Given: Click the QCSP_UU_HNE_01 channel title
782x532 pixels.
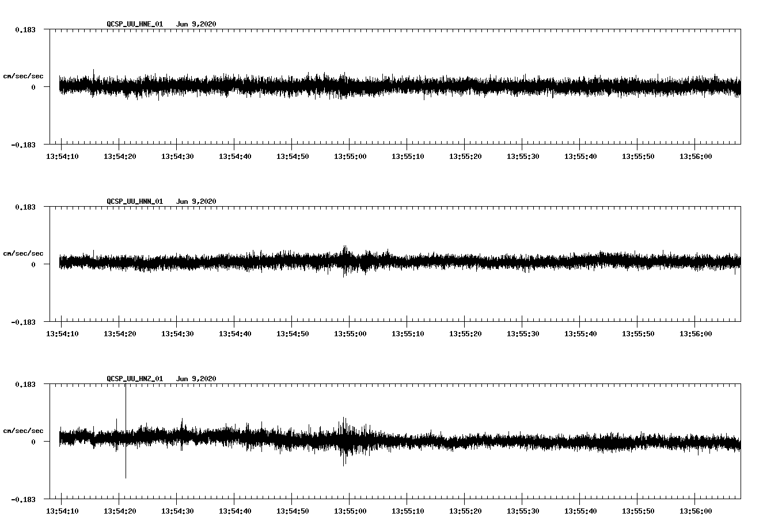Looking at the screenshot, I should (135, 24).
